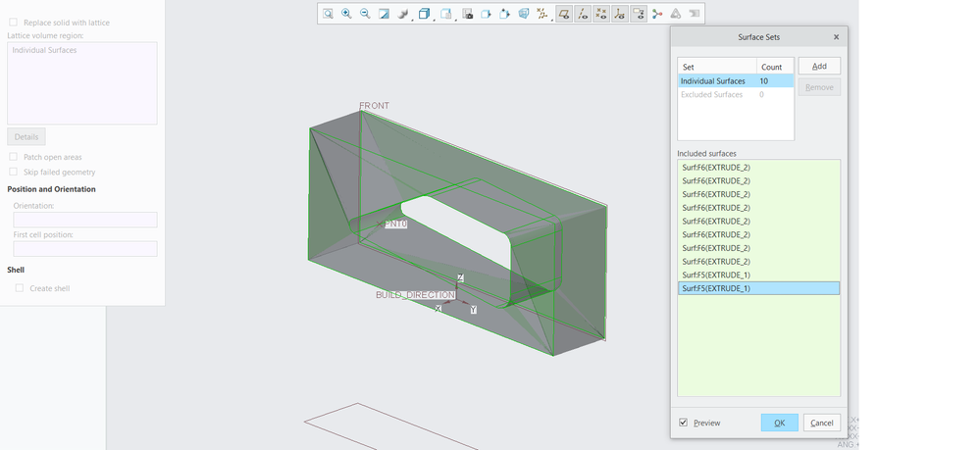This screenshot has height=450, width=980.
Task: Click the Zoom In magnifier icon
Action: click(346, 14)
